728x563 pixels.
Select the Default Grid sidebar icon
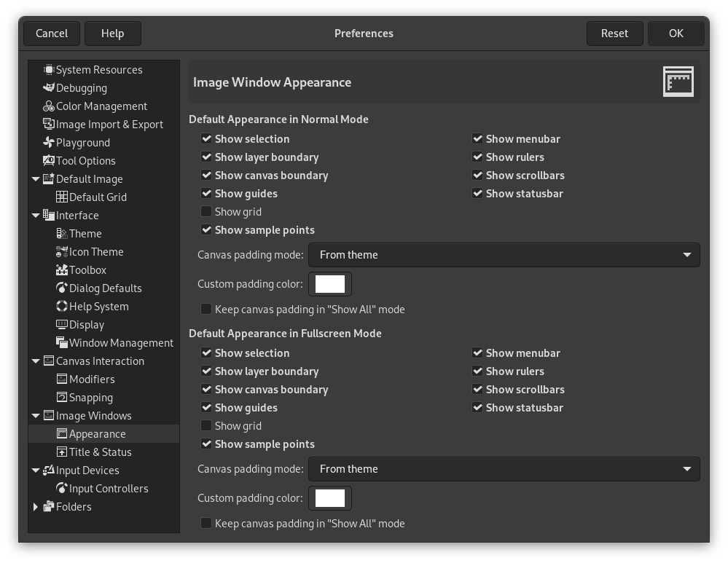63,197
